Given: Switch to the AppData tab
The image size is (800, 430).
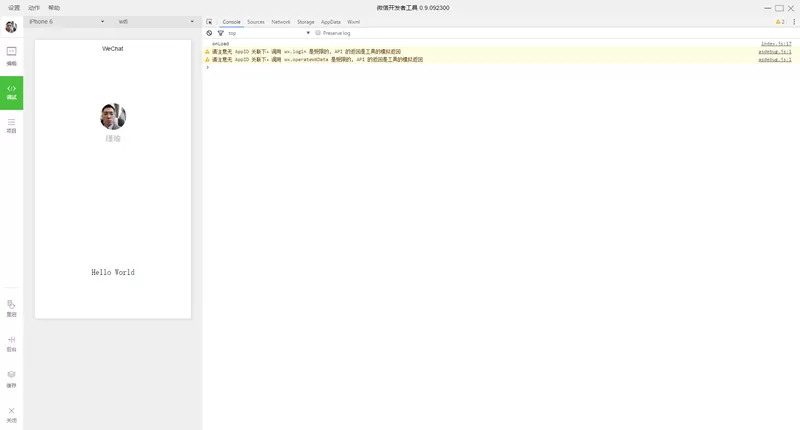Looking at the screenshot, I should (331, 22).
